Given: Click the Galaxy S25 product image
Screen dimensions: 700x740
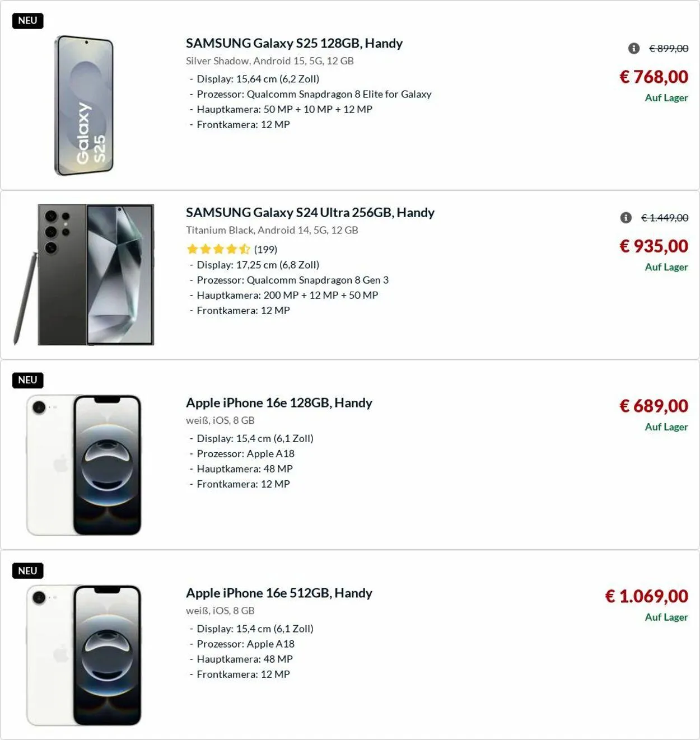Looking at the screenshot, I should (x=84, y=105).
